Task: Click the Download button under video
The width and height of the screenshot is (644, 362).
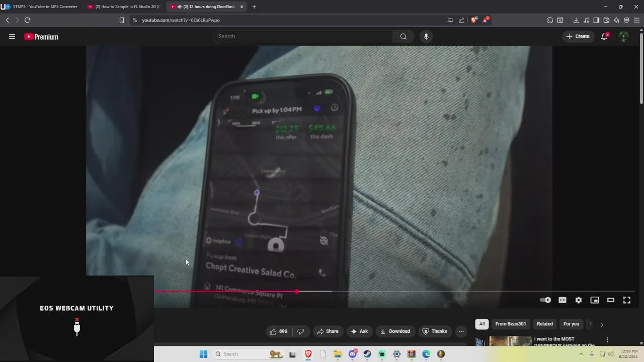Action: click(395, 331)
